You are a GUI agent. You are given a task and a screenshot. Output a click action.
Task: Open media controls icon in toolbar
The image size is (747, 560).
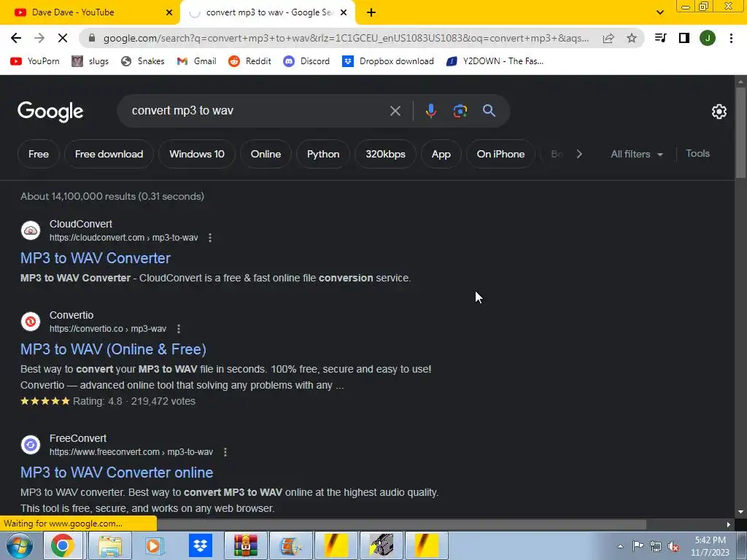(x=660, y=38)
